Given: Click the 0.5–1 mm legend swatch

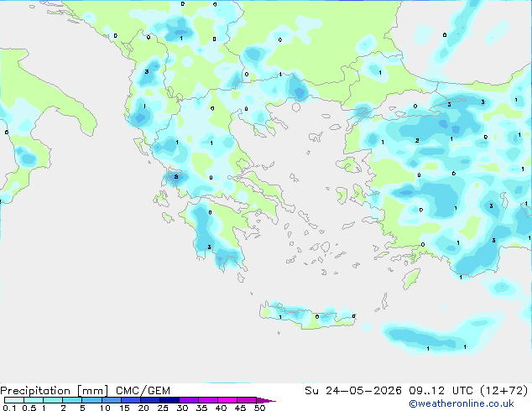Looking at the screenshot, I should (34, 400).
